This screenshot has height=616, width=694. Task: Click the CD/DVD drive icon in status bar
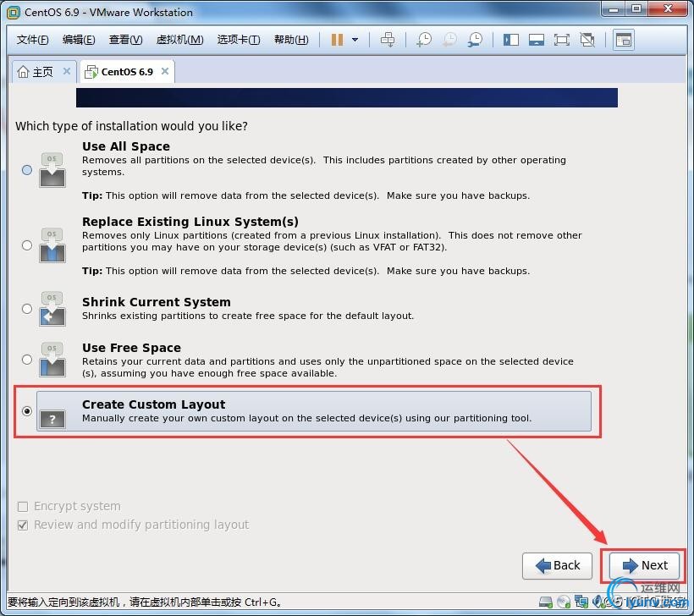click(564, 602)
